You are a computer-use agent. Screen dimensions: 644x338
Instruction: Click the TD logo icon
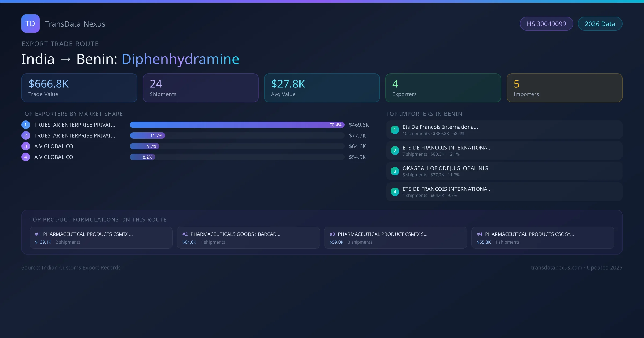(x=30, y=24)
